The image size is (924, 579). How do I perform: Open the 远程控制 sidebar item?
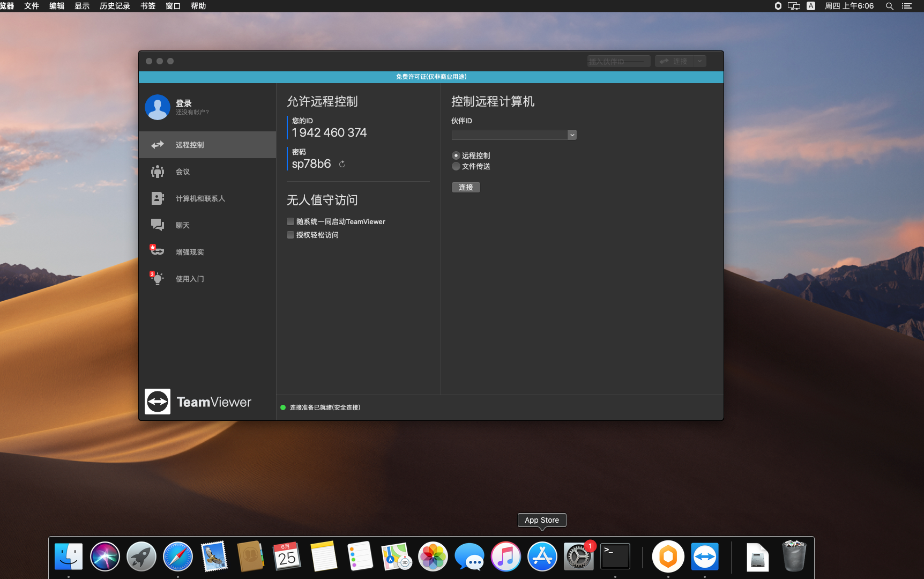[x=207, y=145]
